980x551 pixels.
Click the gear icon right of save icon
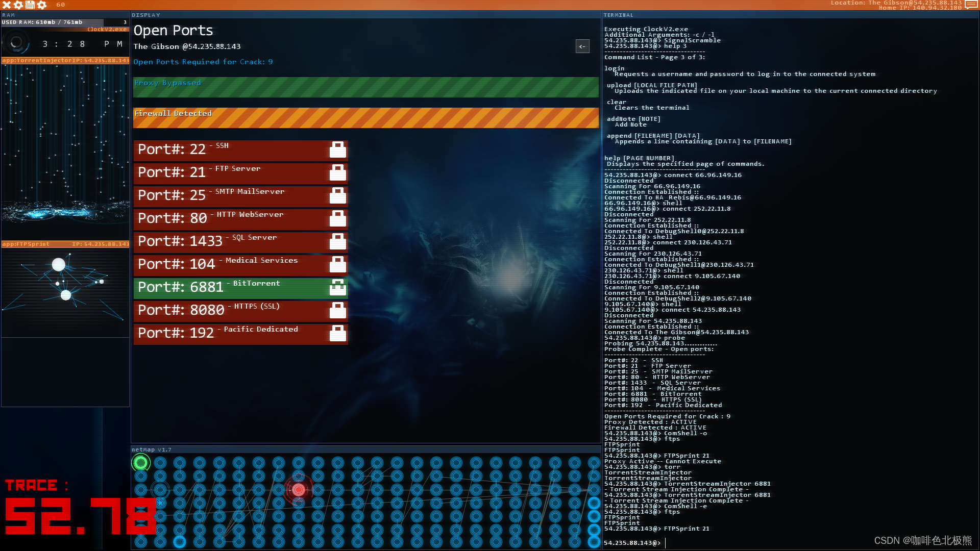pyautogui.click(x=42, y=5)
